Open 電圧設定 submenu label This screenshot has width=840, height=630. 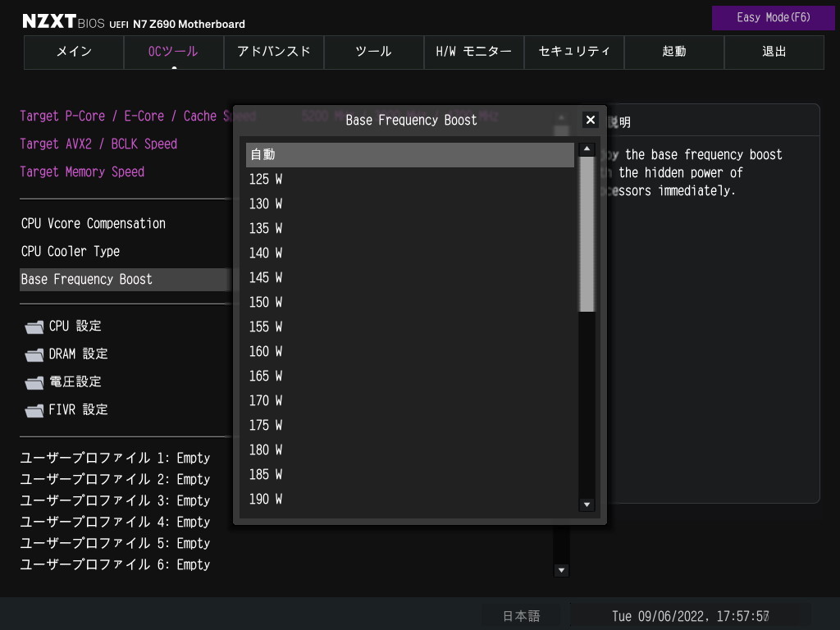pos(75,382)
